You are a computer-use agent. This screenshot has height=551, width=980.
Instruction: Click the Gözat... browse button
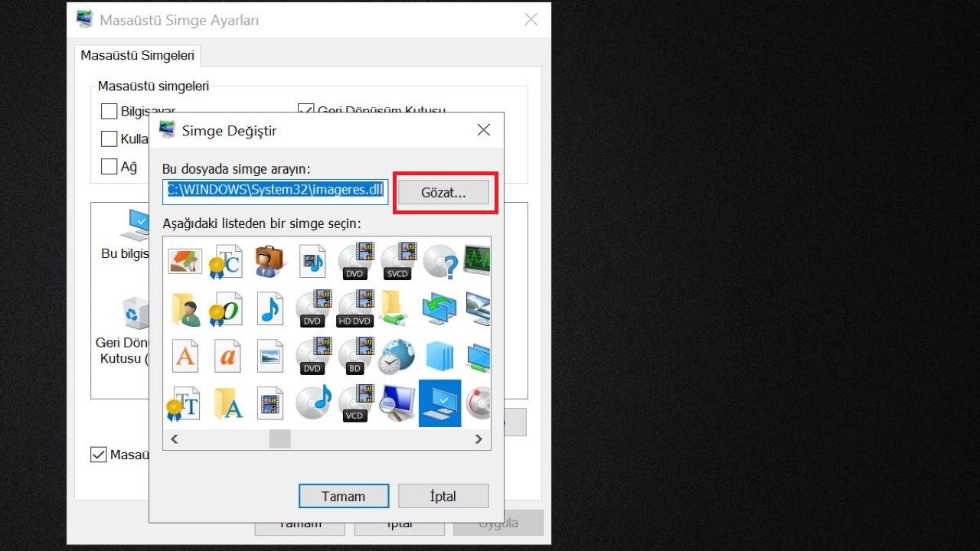[x=443, y=193]
